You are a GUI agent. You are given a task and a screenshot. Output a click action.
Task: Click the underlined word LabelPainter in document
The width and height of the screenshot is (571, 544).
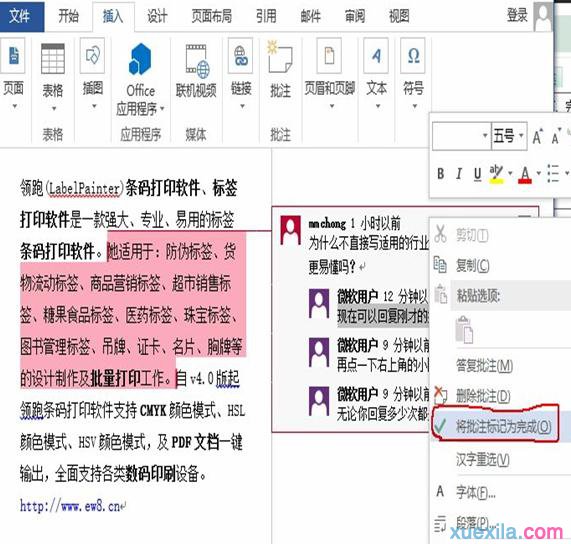pos(84,189)
